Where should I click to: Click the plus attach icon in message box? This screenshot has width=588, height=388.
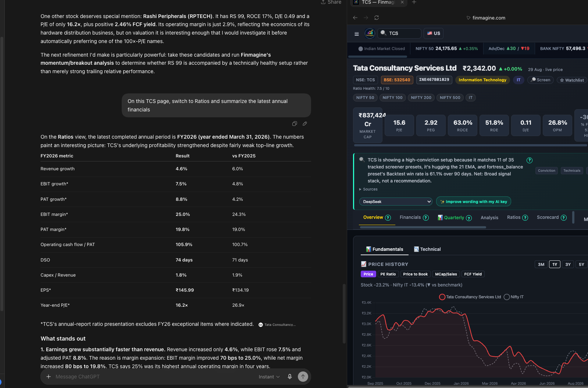tap(49, 377)
